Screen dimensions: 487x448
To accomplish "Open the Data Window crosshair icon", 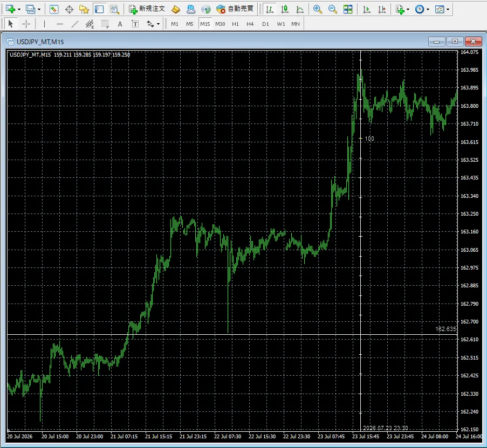I will point(69,9).
